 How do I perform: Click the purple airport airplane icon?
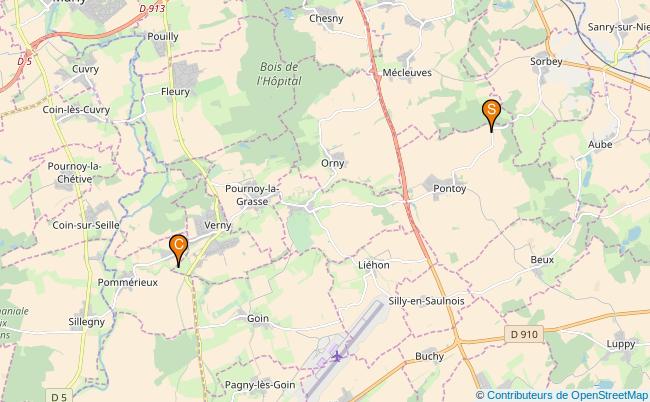click(x=337, y=356)
